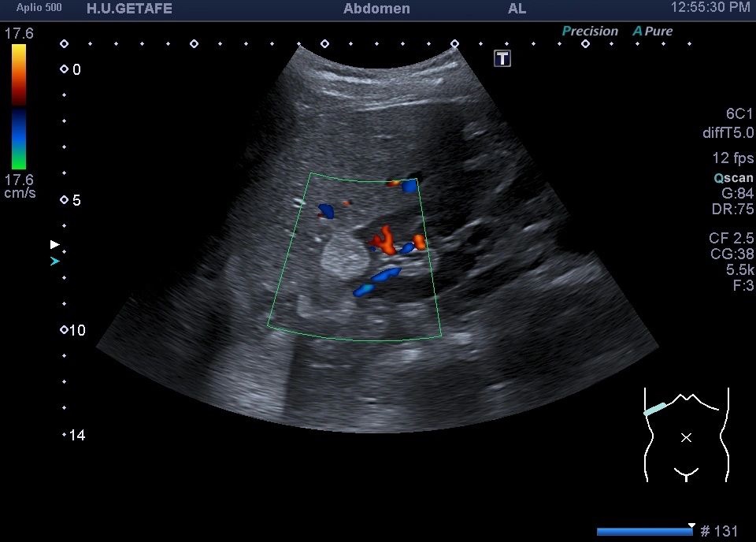This screenshot has height=542, width=756.
Task: Toggle the Qscan optimization
Action: tap(733, 178)
